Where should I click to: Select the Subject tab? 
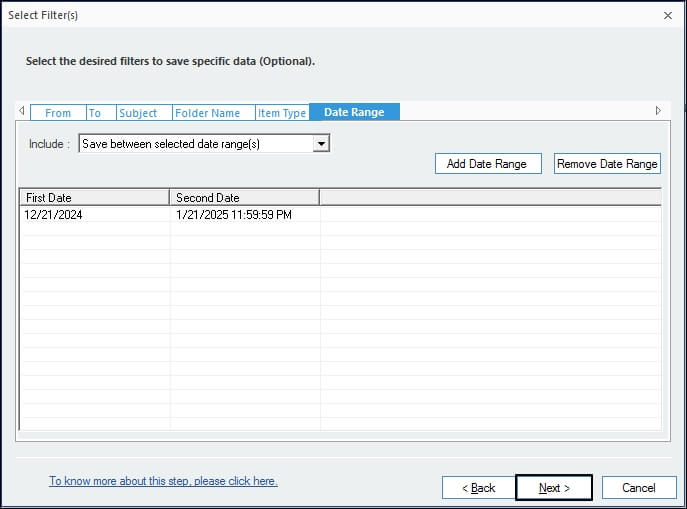point(138,113)
